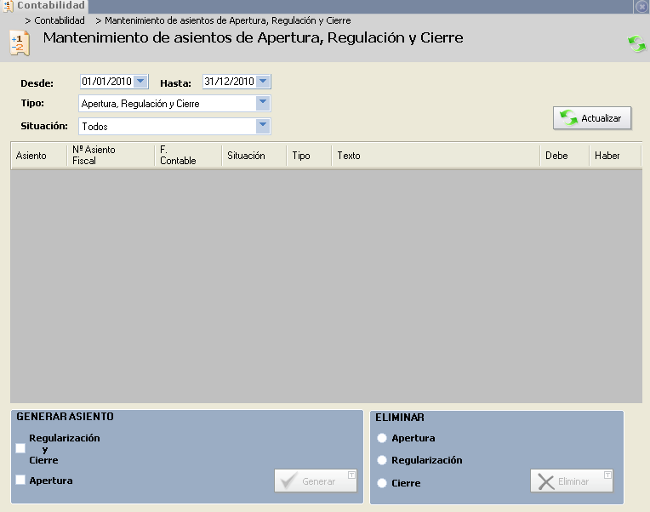Select the Regularización radio under Eliminar
The height and width of the screenshot is (512, 650).
coord(382,460)
